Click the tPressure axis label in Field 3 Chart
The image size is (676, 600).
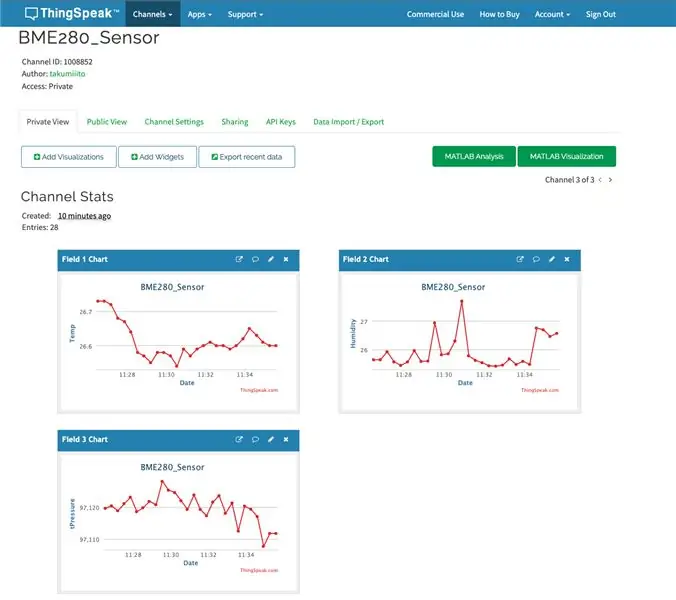click(x=72, y=514)
